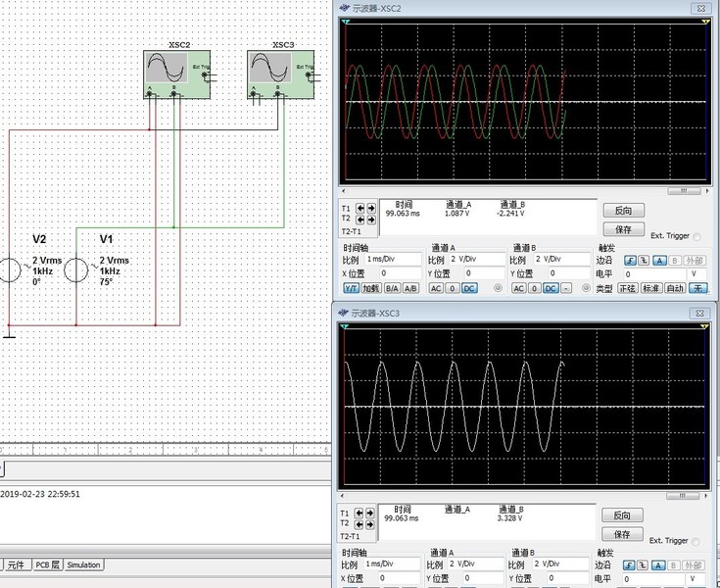Click the 反向 button in XSC2
This screenshot has height=588, width=720.
tap(623, 211)
